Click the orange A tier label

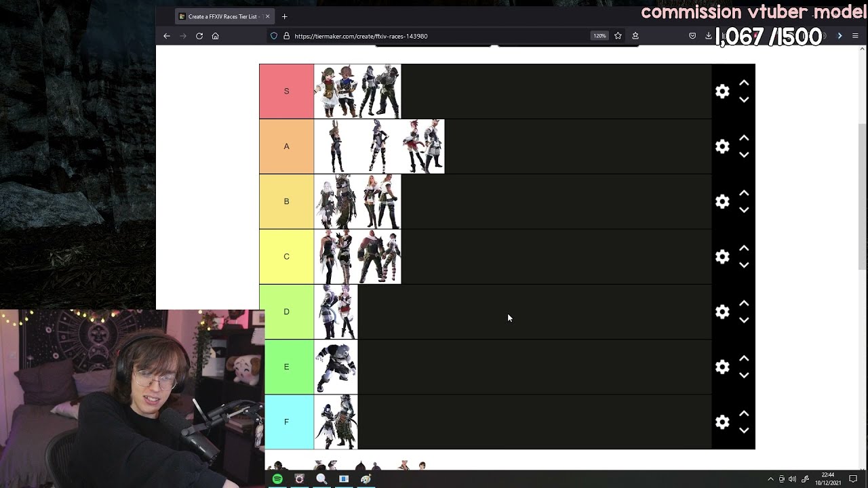(x=286, y=146)
